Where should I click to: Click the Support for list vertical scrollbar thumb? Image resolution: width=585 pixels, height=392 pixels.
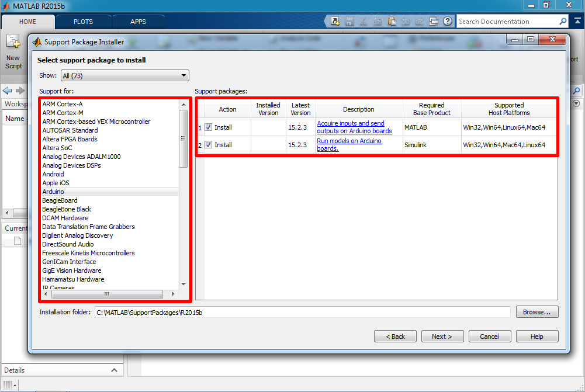(x=183, y=138)
